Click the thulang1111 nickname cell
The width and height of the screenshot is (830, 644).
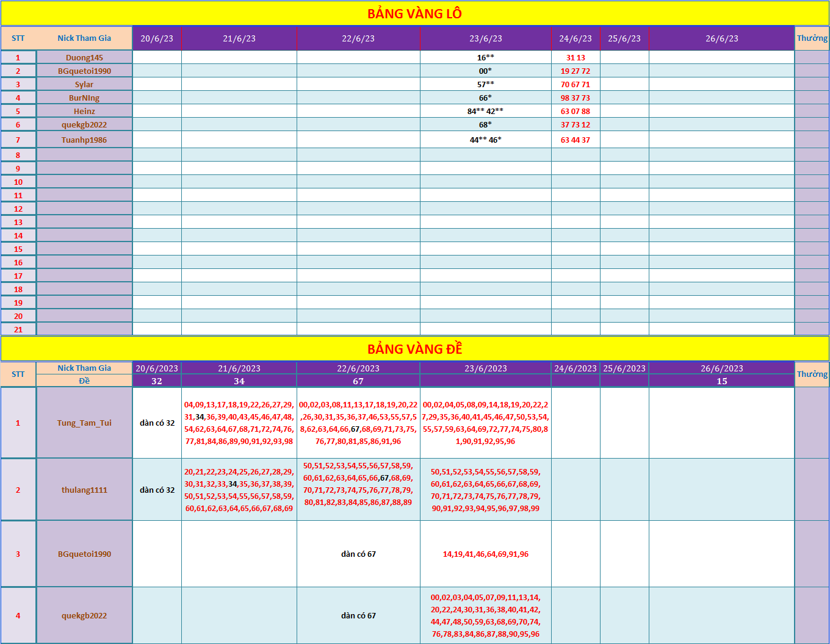click(x=84, y=490)
